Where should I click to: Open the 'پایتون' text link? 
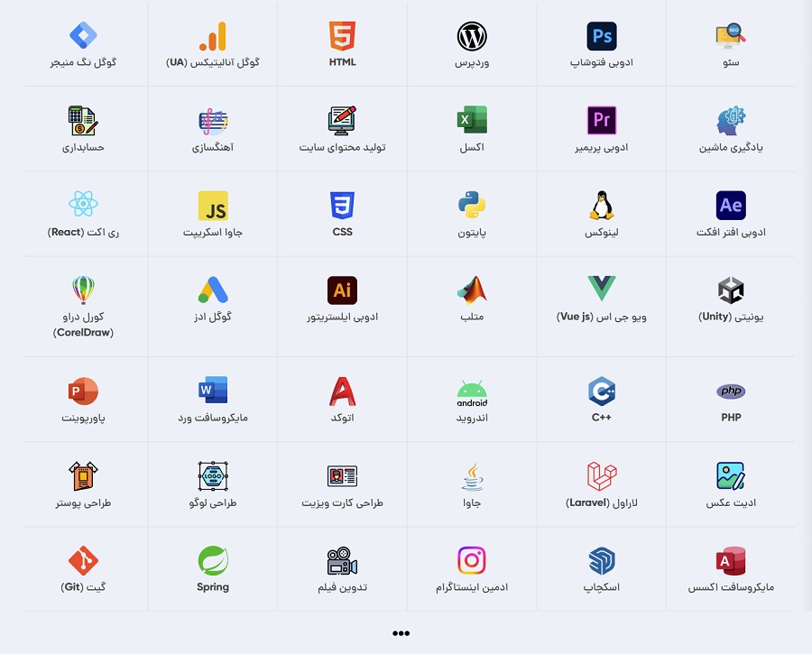[472, 233]
